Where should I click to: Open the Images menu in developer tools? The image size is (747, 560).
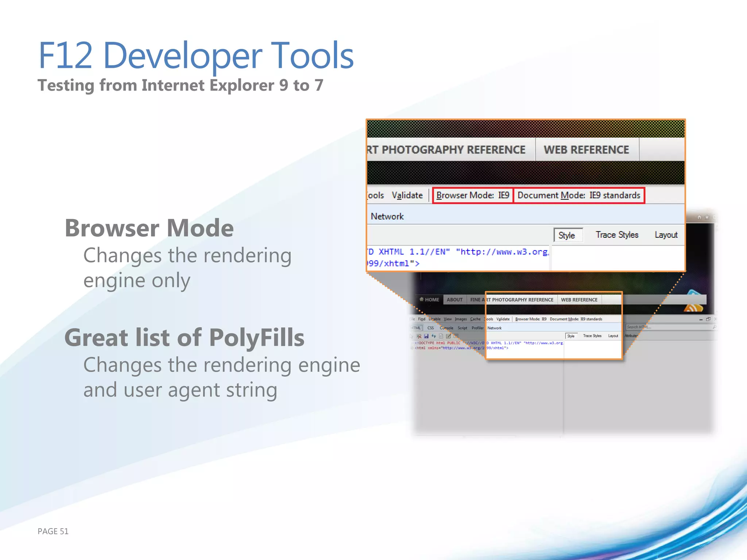click(x=461, y=319)
